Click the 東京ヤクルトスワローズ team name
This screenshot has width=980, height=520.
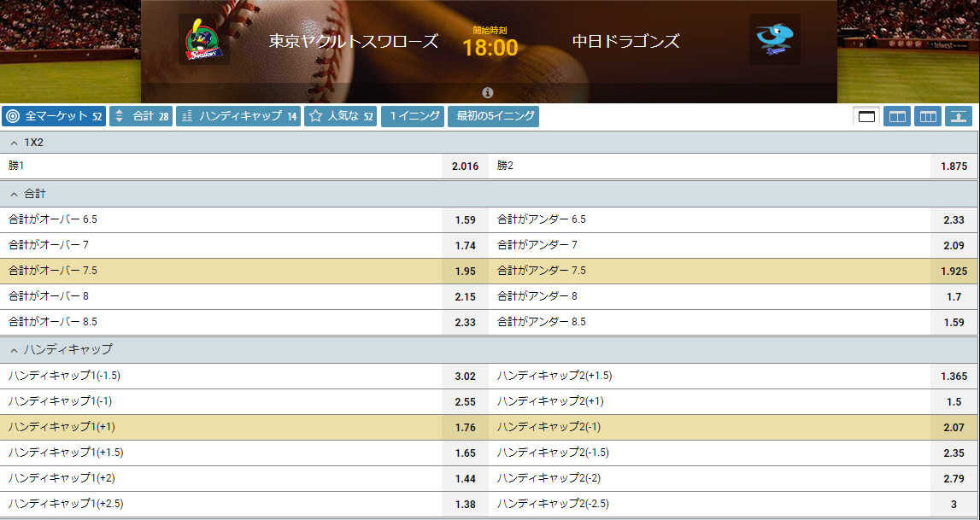[354, 41]
